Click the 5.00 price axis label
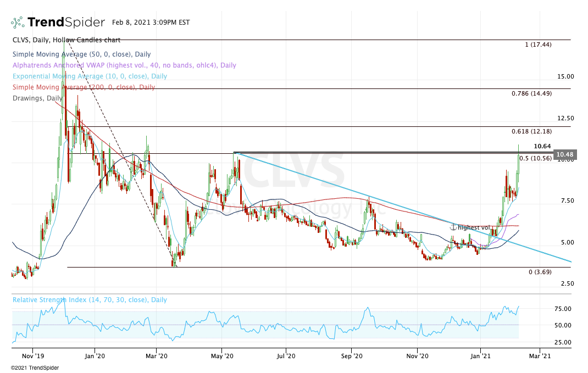 [567, 242]
